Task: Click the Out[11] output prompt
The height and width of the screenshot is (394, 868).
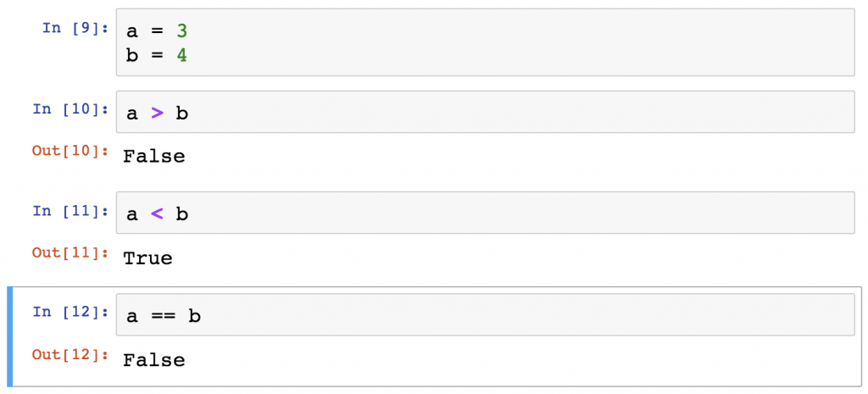Action: pyautogui.click(x=70, y=252)
